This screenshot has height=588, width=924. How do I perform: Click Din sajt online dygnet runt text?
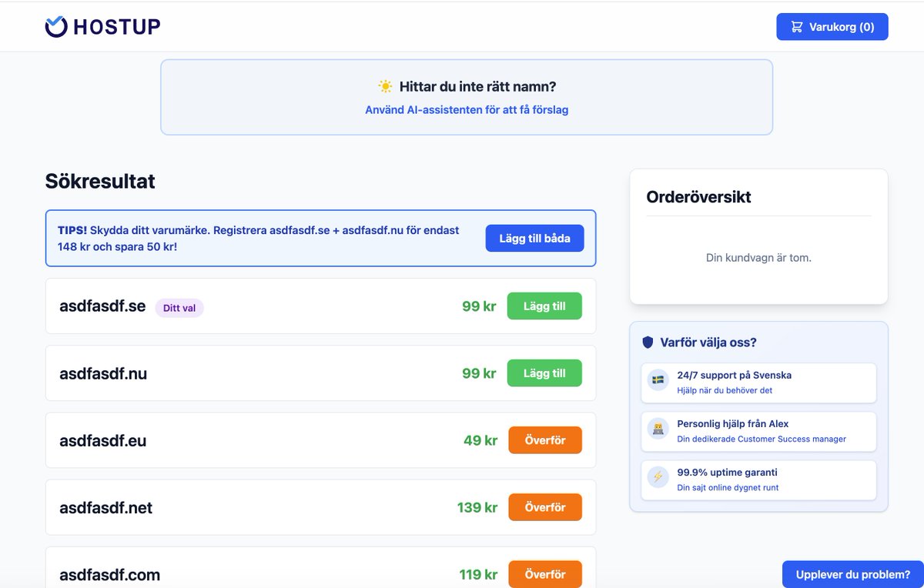coord(728,488)
